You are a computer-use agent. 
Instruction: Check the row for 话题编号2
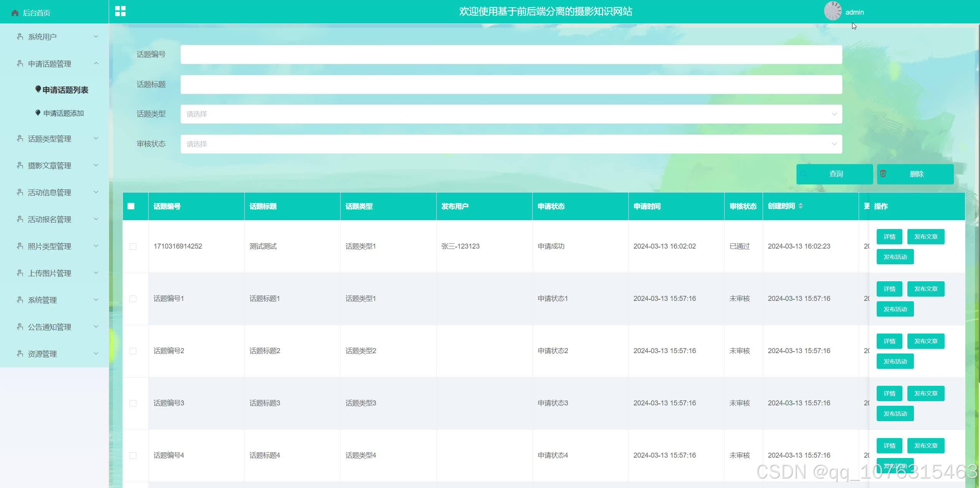pyautogui.click(x=133, y=351)
